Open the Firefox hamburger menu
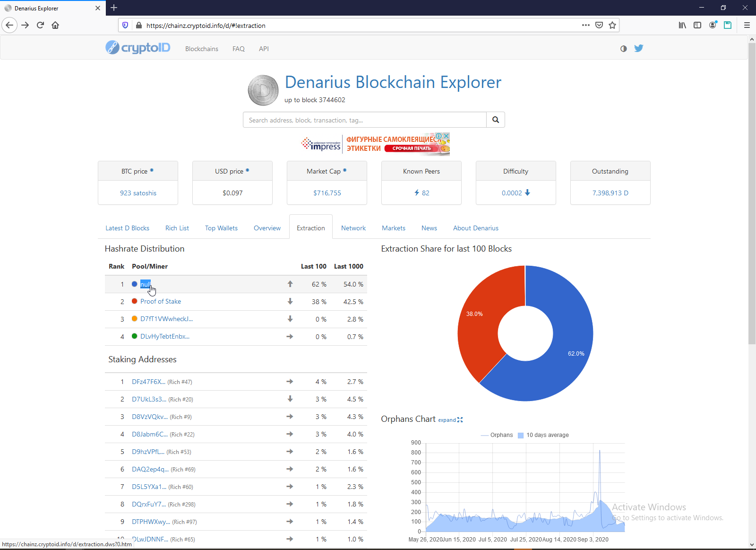The height and width of the screenshot is (550, 756). 747,25
